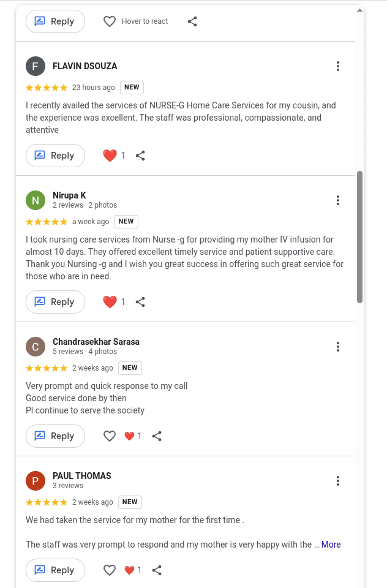Expand PAUL THOMAS's review with More

[x=331, y=545]
